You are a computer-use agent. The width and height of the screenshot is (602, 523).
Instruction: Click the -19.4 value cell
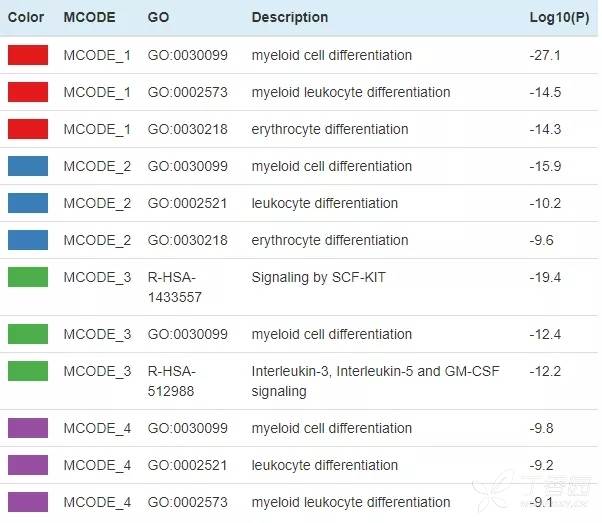coord(545,277)
